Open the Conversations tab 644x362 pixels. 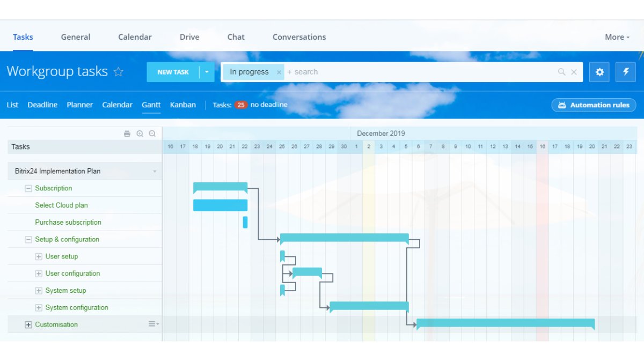point(299,37)
